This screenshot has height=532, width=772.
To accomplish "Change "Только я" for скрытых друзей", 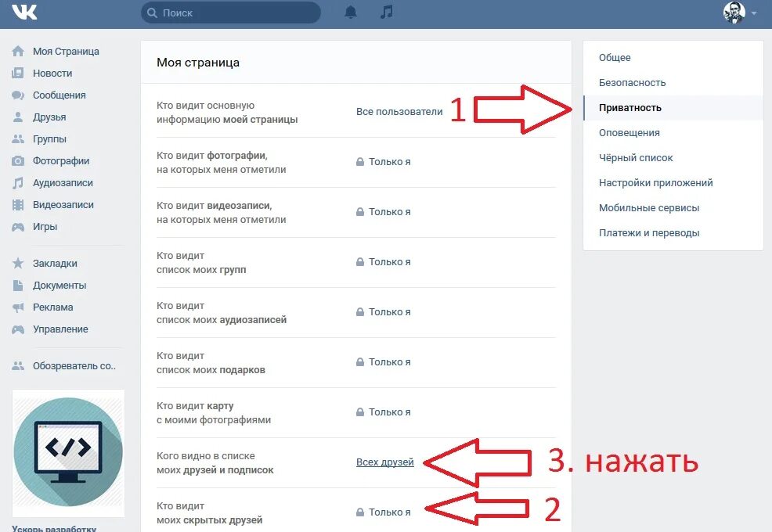I will coord(384,512).
